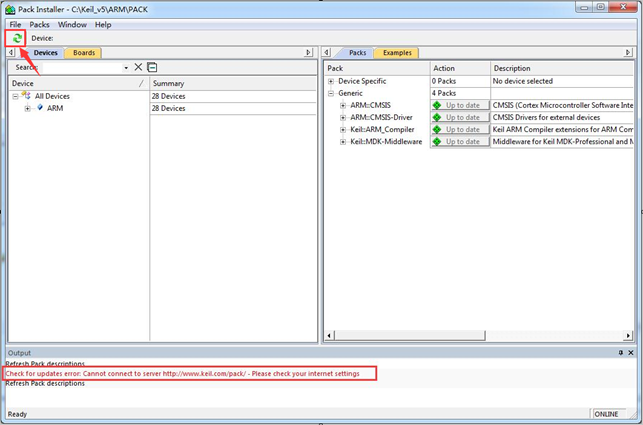This screenshot has width=643, height=425.
Task: Close the Output panel
Action: 631,353
